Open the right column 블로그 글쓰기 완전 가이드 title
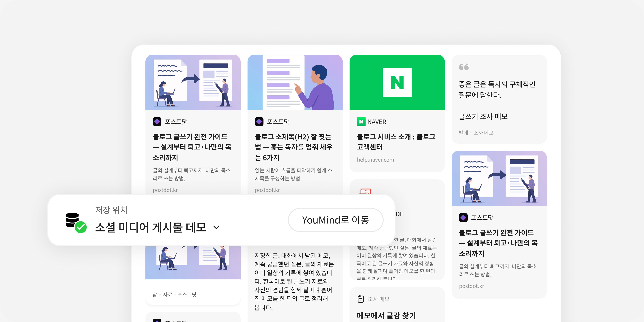 pyautogui.click(x=498, y=243)
